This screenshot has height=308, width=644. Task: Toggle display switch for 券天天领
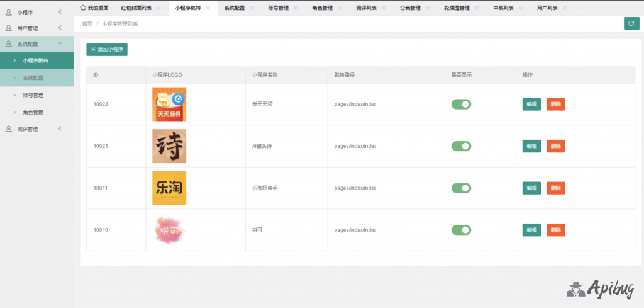[461, 104]
